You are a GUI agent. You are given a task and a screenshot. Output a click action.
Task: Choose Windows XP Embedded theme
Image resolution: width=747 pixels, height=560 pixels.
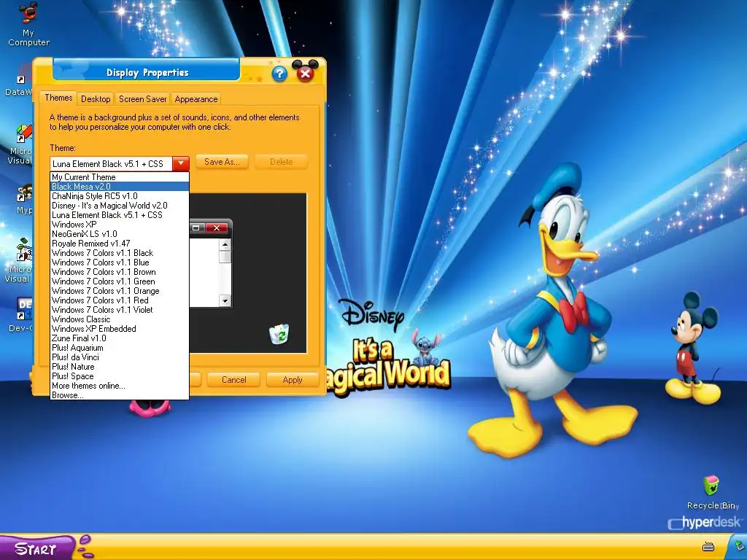[120, 329]
